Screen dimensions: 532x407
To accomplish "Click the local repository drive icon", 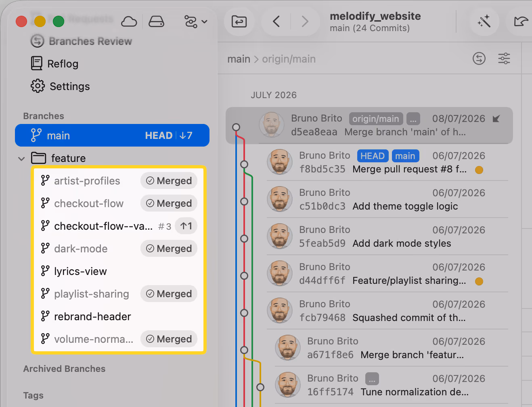I will (156, 21).
